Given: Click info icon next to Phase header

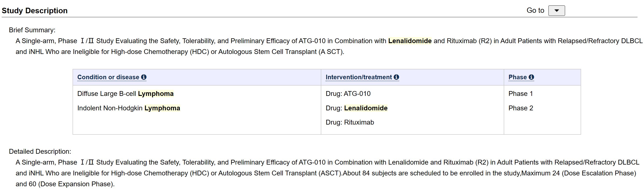Looking at the screenshot, I should (531, 77).
